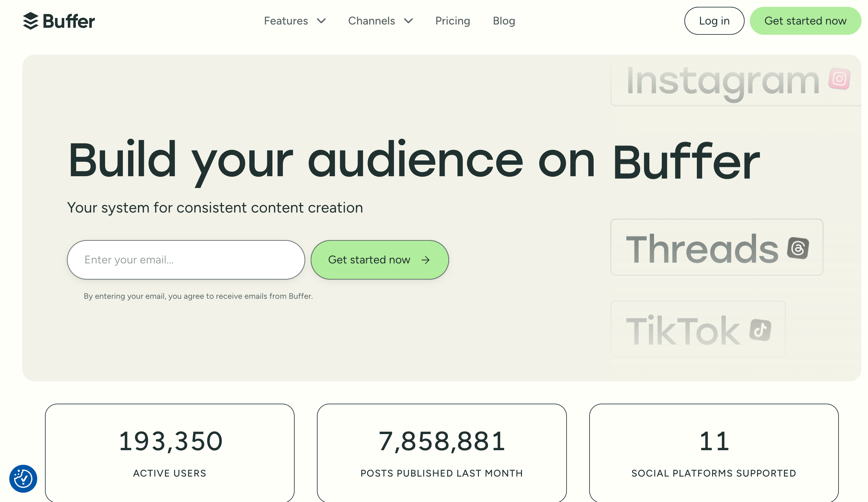Click the Instagram app icon
The image size is (868, 502).
coord(839,78)
